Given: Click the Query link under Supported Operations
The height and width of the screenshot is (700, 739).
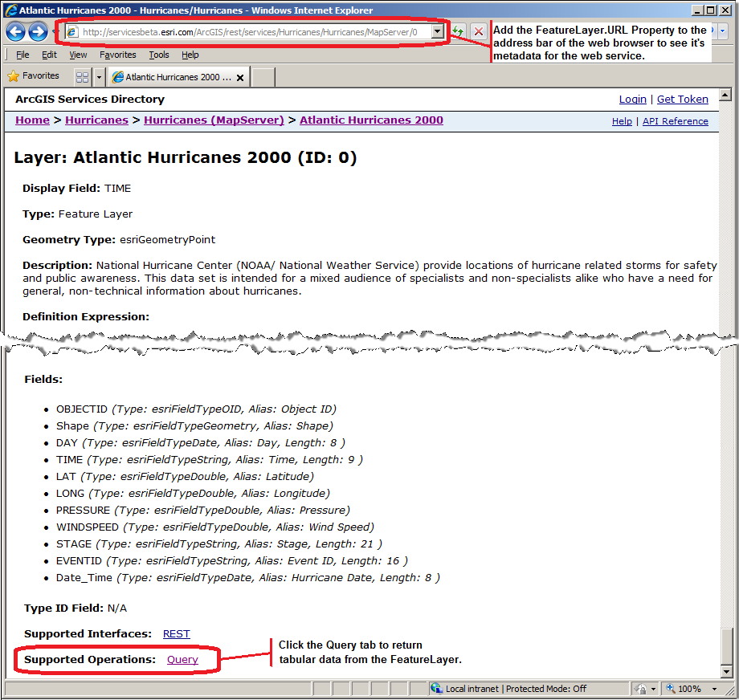Looking at the screenshot, I should (x=182, y=659).
